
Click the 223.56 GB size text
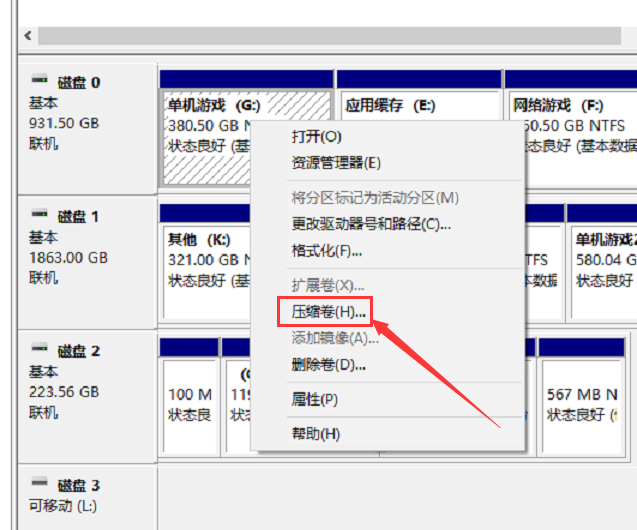[64, 392]
